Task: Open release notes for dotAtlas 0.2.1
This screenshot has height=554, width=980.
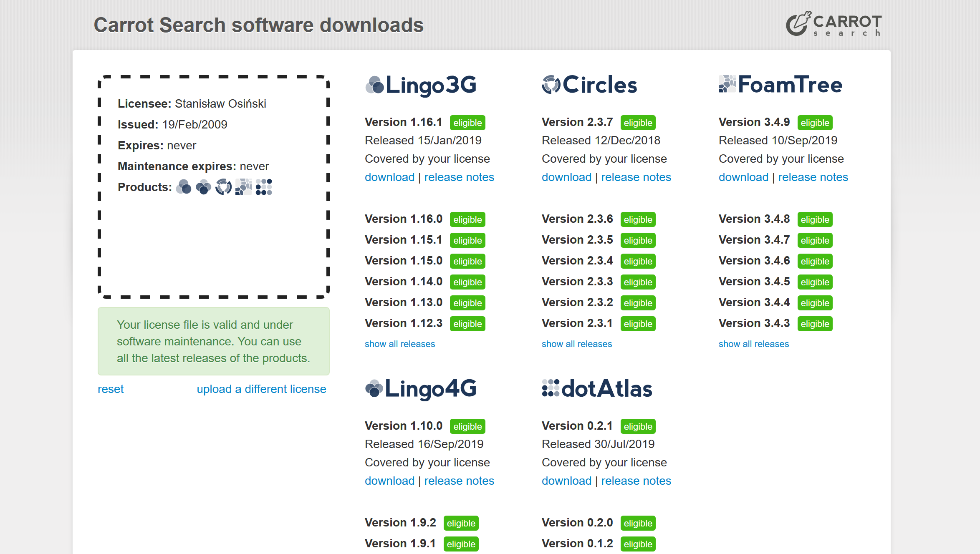Action: [x=636, y=481]
